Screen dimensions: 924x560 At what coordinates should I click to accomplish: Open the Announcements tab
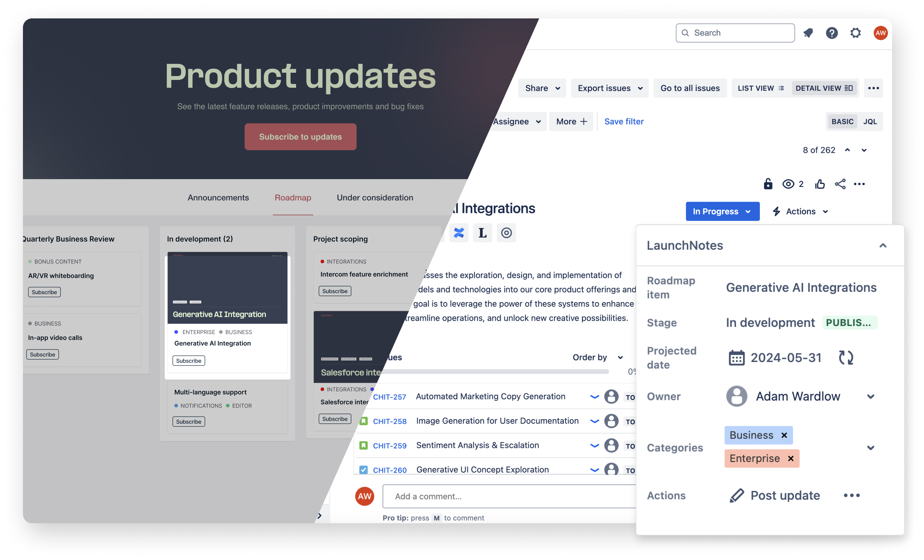218,198
